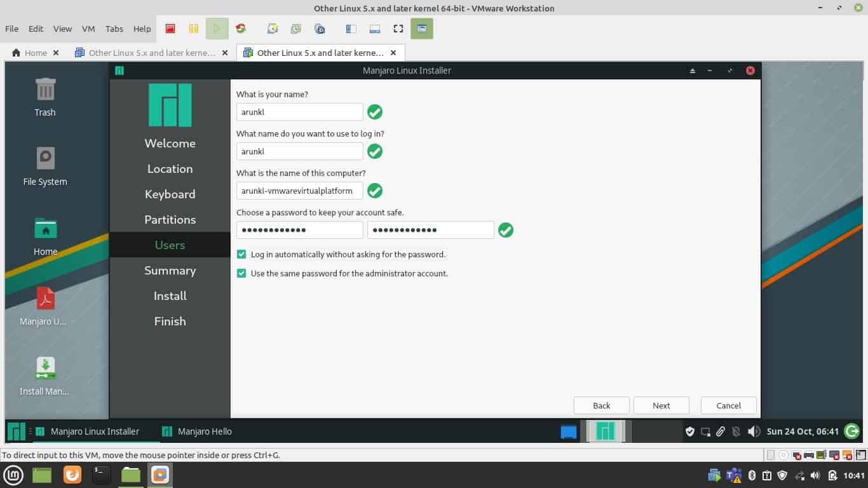
Task: Click the yellow suspend VM icon
Action: pos(193,29)
